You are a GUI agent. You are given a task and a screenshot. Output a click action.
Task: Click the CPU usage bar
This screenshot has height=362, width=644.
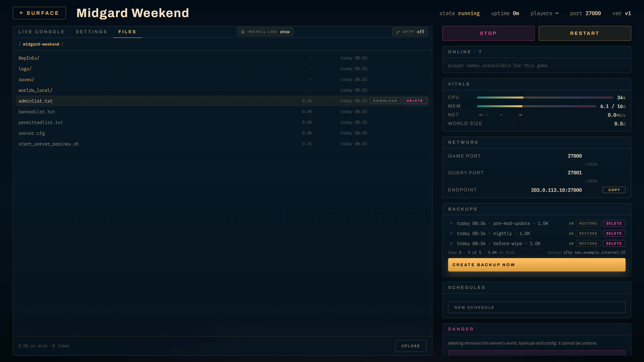click(x=545, y=97)
